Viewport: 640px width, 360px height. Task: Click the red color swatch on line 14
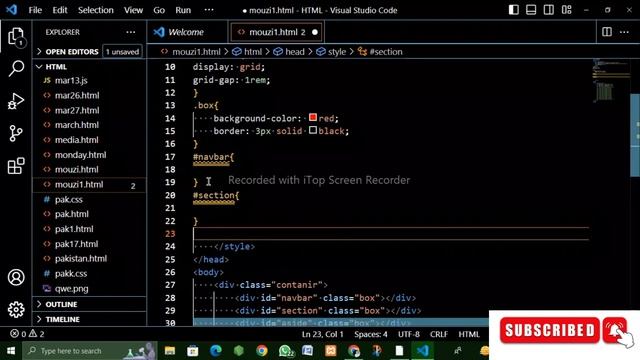click(x=313, y=118)
